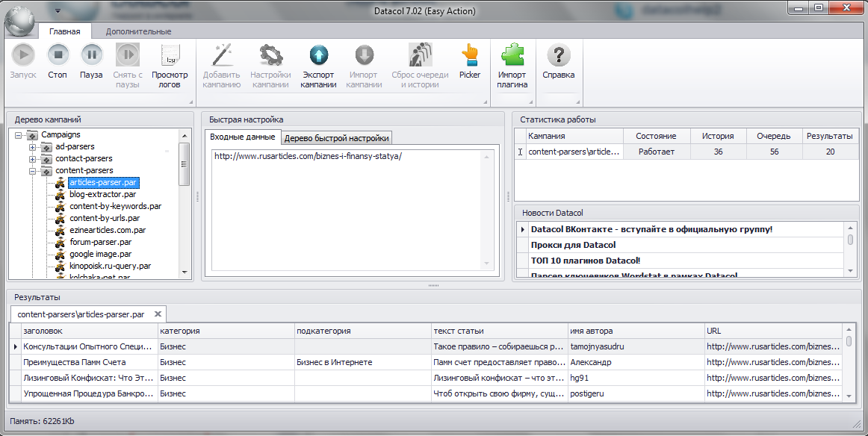Click Экспорт кампании upload arrow icon
Viewport: 868px width, 436px height.
[x=319, y=54]
